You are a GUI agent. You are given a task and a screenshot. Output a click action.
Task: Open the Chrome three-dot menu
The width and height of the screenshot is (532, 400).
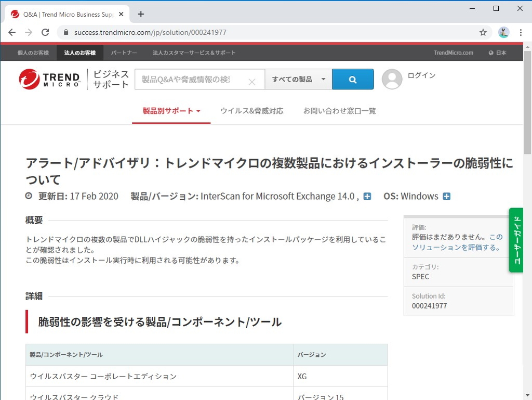click(521, 32)
